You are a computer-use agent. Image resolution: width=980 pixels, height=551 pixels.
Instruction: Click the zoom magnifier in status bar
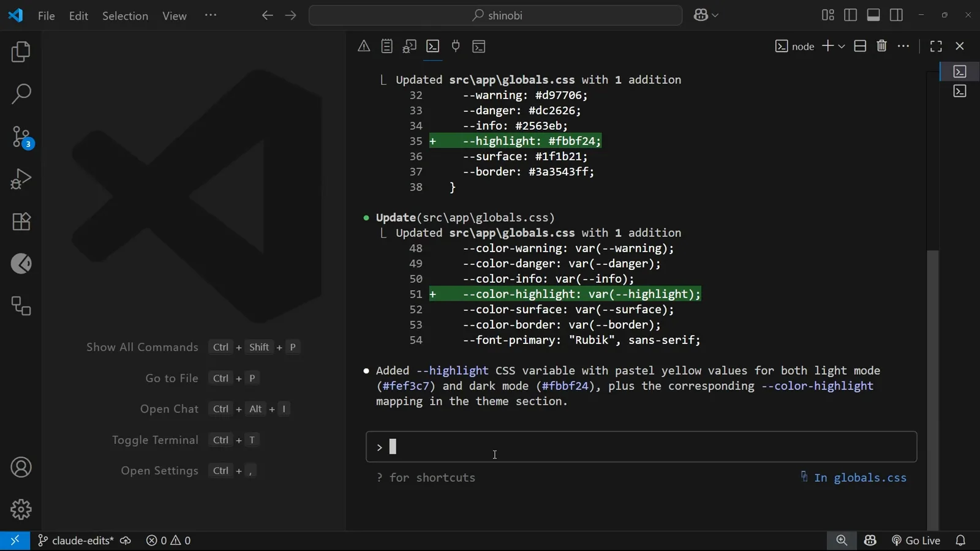click(x=842, y=541)
